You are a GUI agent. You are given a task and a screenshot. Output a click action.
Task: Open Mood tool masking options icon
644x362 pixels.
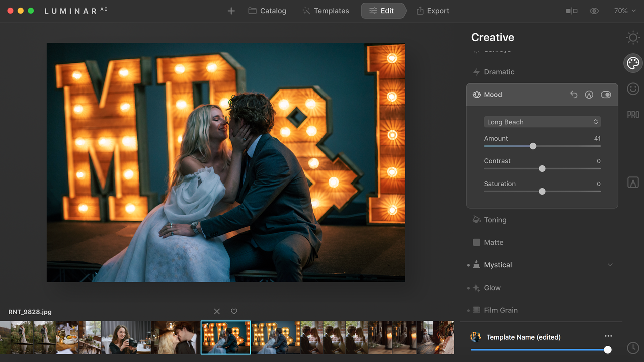coord(589,95)
